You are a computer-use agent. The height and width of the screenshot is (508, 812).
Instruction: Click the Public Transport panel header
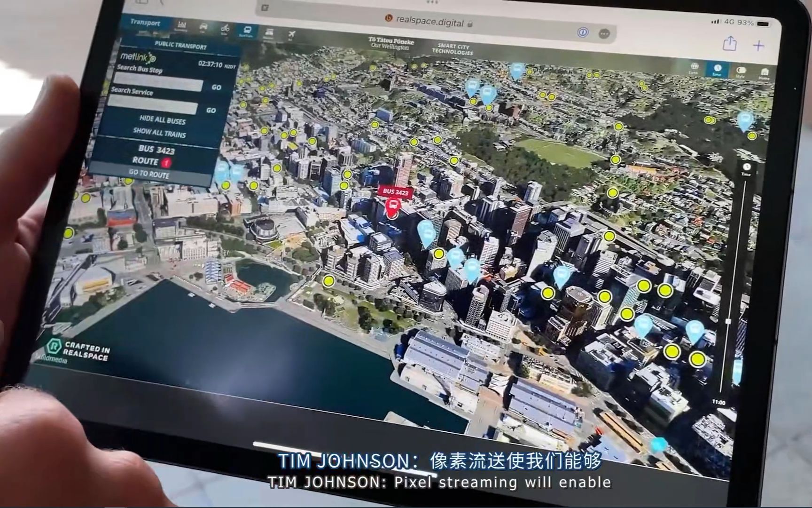pos(180,46)
